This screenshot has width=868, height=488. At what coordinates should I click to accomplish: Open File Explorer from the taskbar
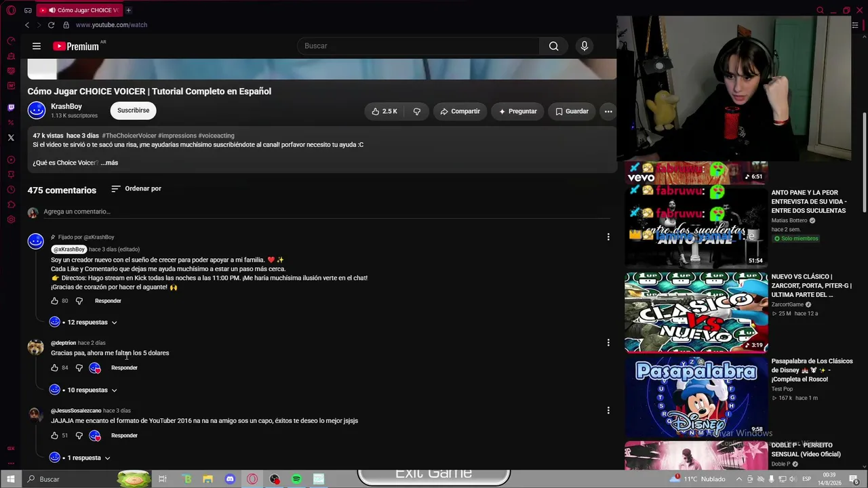pos(208,479)
